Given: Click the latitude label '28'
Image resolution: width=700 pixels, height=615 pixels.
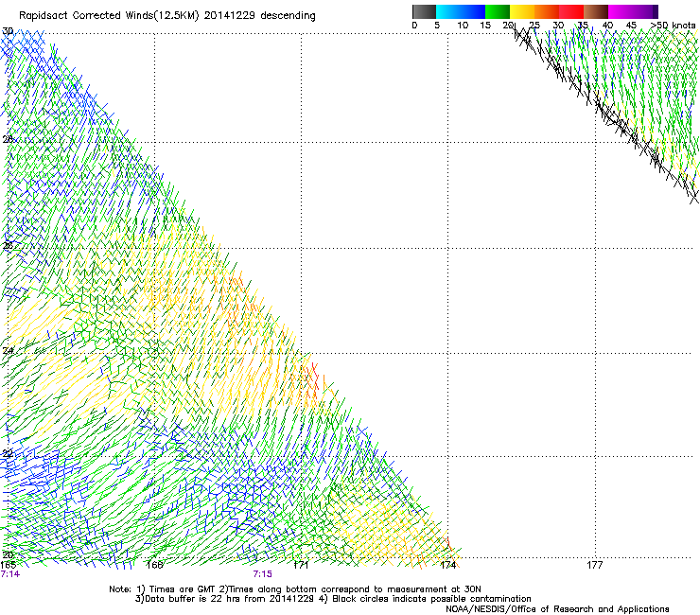Looking at the screenshot, I should coord(8,139).
